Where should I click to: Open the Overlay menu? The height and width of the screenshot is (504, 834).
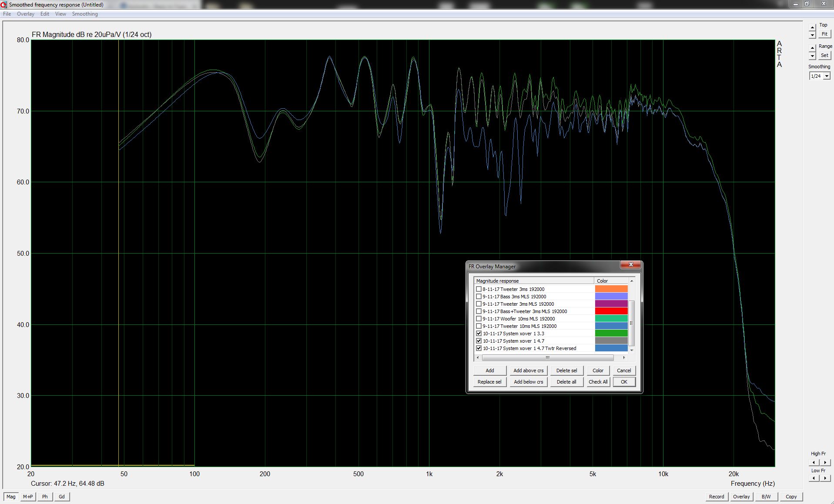[25, 14]
